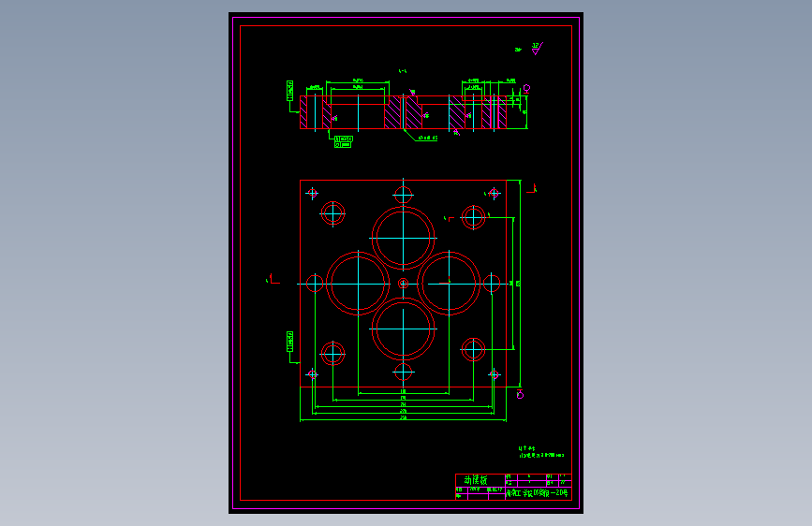Click the magenta datum symbol beside section view
Image resolution: width=812 pixels, height=526 pixels.
pos(526,89)
